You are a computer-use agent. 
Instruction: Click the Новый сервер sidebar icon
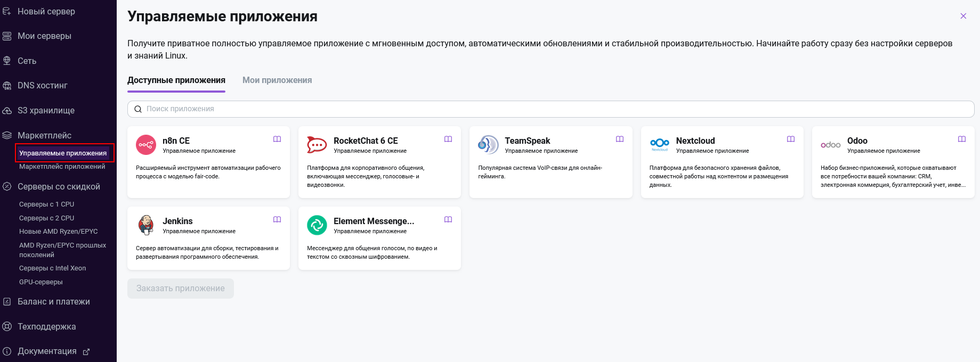tap(7, 11)
